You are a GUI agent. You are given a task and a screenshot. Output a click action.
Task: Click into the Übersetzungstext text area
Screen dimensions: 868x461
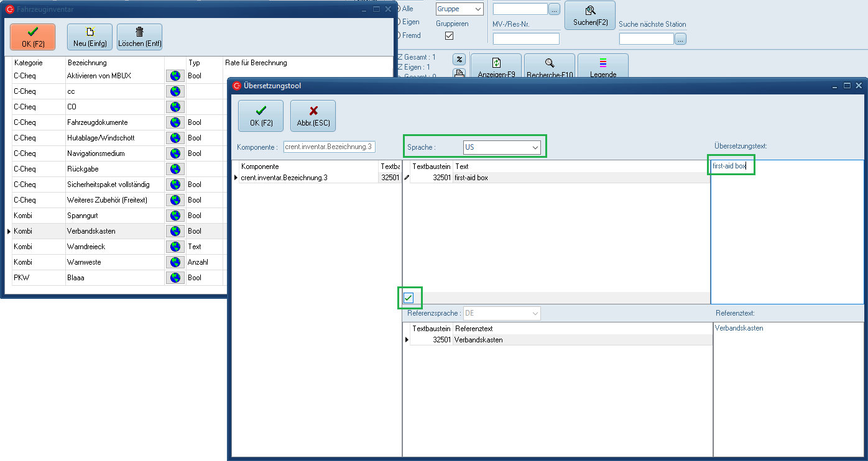coord(787,232)
